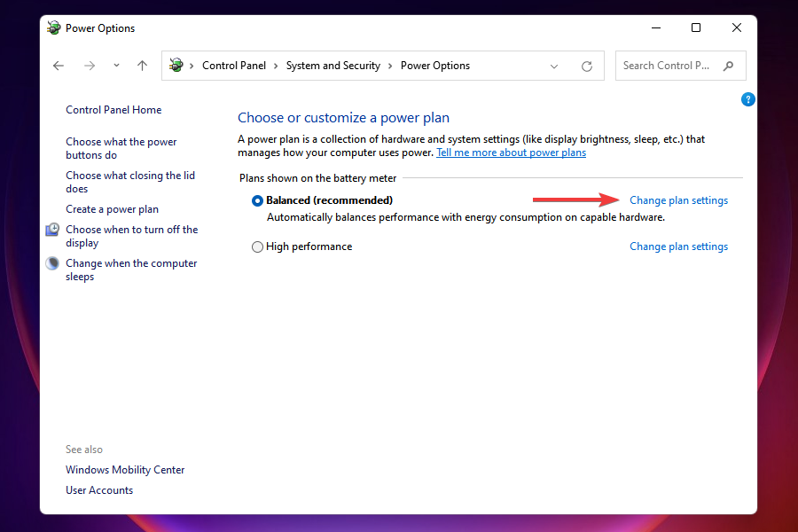798x532 pixels.
Task: Open Create a power plan
Action: 112,209
